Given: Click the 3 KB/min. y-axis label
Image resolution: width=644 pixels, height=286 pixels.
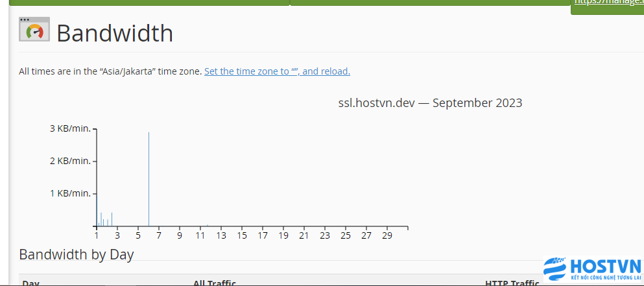Looking at the screenshot, I should point(70,128).
